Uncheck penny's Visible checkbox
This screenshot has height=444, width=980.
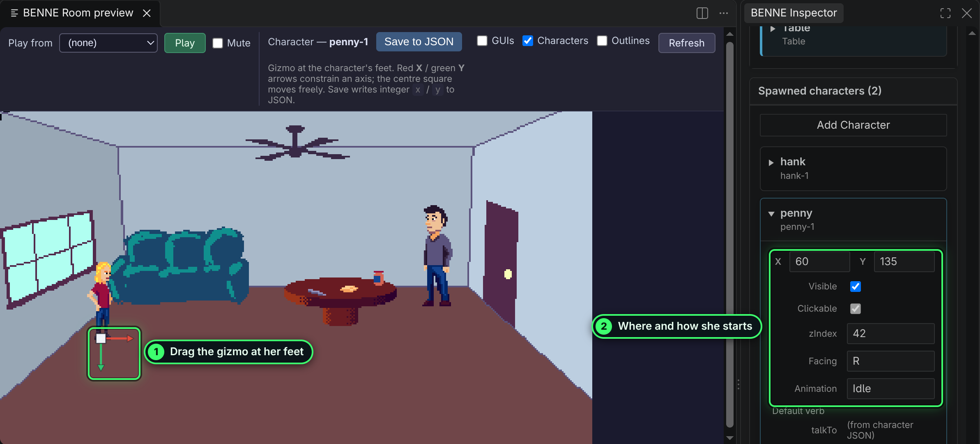[856, 287]
